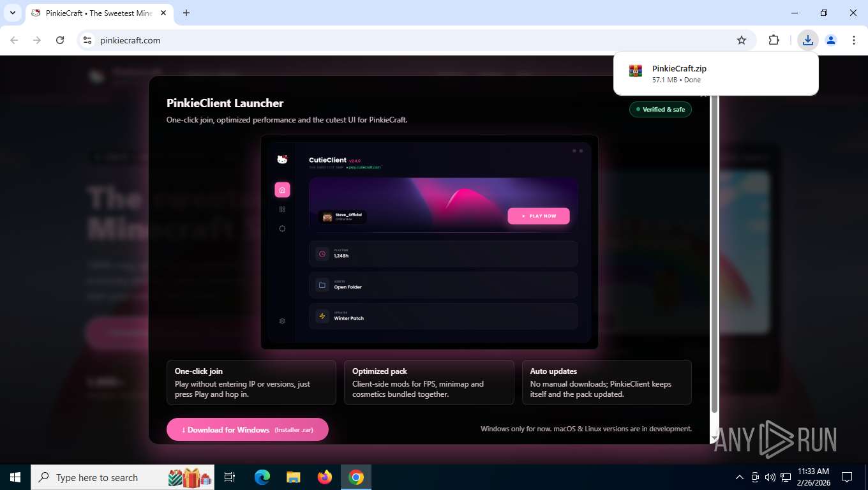Open Chrome's three-dot menu
868x490 pixels.
[853, 40]
